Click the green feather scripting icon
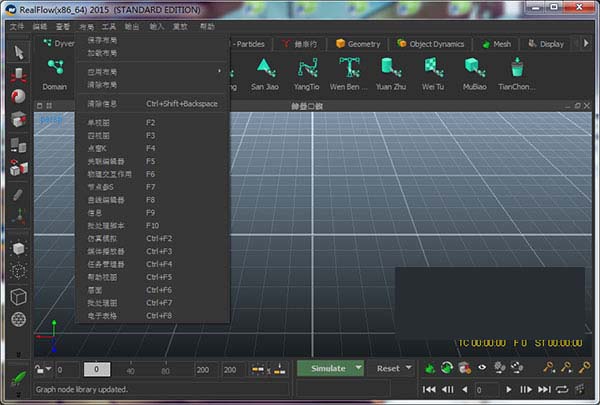Viewport: 600px width, 405px height. pos(18,378)
